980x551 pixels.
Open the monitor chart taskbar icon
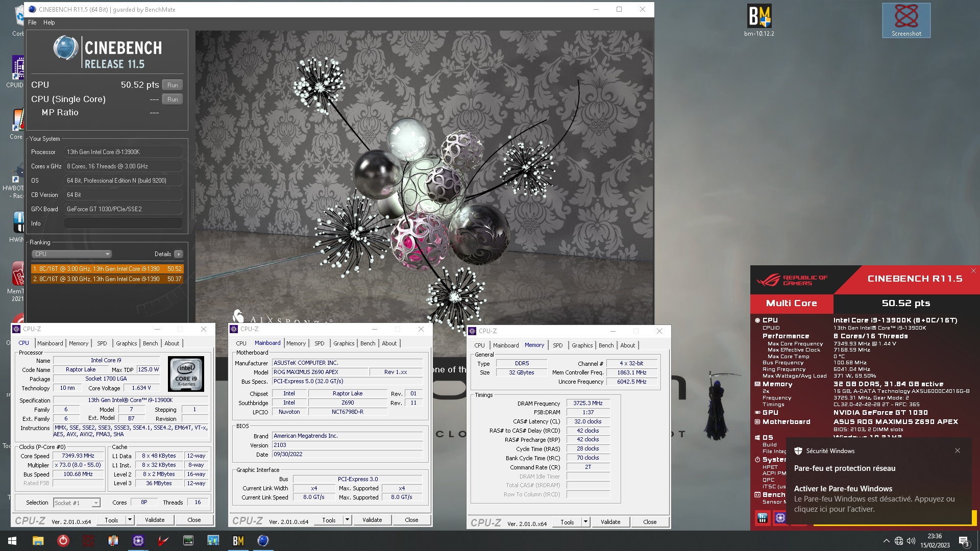(213, 541)
